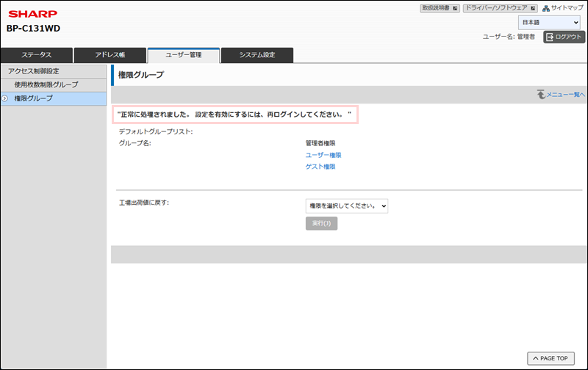Select アクセス制御設定 in sidebar
This screenshot has width=588, height=370.
(53, 71)
